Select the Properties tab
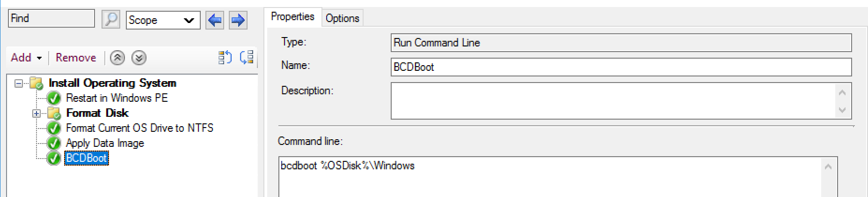The height and width of the screenshot is (197, 868). coord(292,17)
